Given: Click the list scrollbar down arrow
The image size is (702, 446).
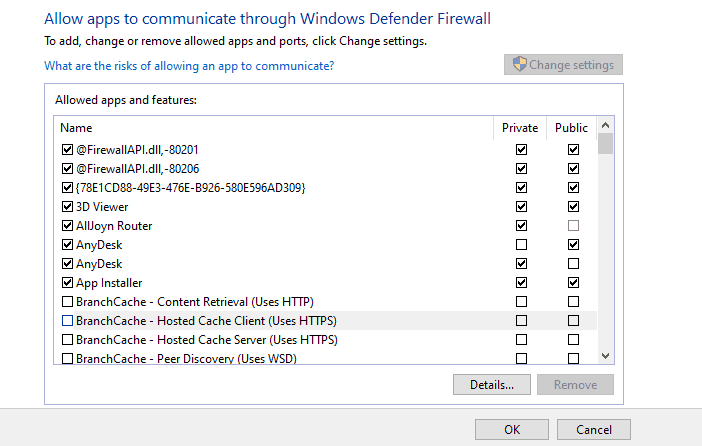Looking at the screenshot, I should (605, 356).
